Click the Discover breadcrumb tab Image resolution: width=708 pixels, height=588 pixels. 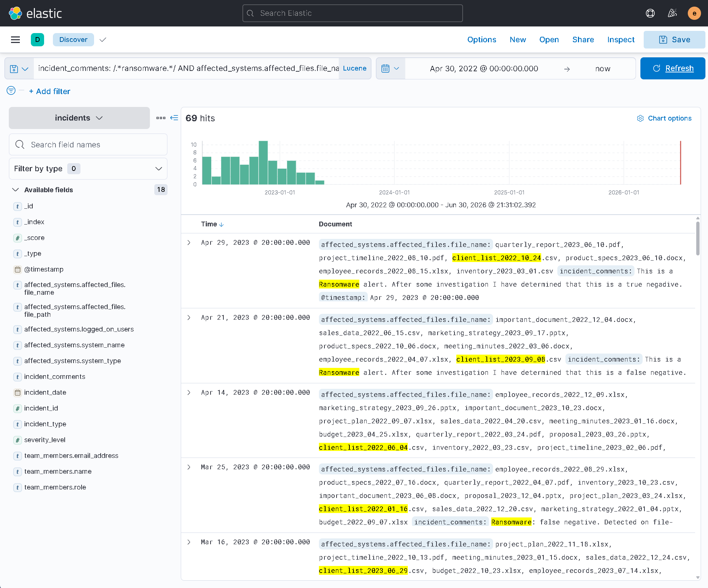pos(73,40)
